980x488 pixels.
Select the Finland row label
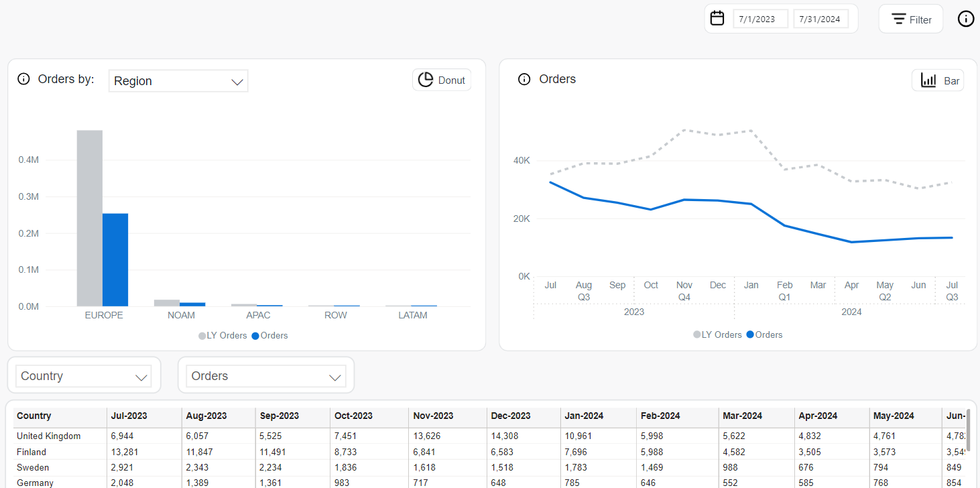click(32, 452)
